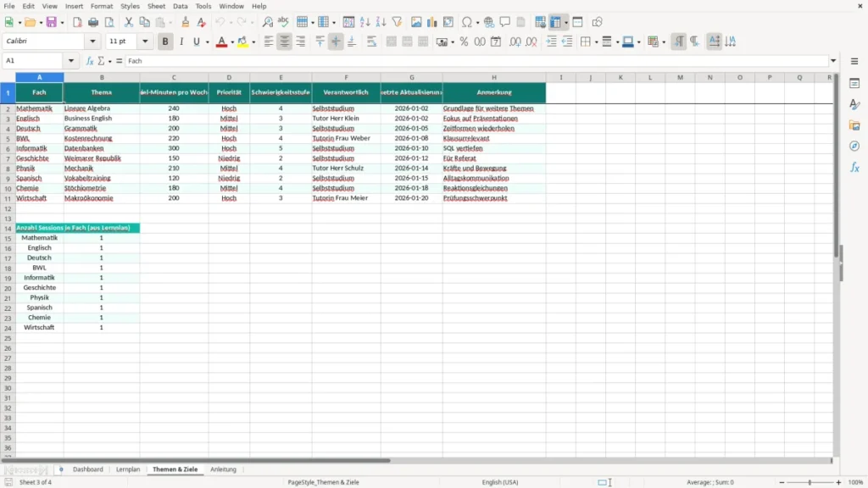Open the Save button dropdown arrow
The width and height of the screenshot is (868, 488).
[62, 23]
